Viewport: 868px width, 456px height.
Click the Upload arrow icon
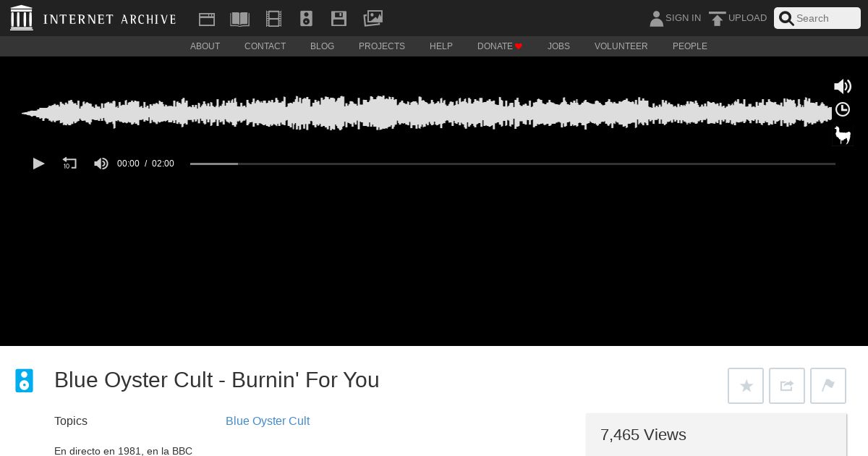tap(717, 19)
